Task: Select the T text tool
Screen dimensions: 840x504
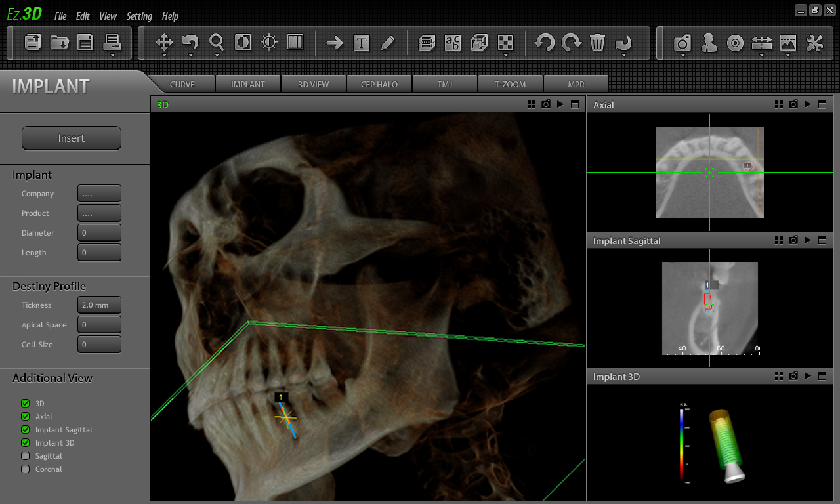Action: [362, 43]
